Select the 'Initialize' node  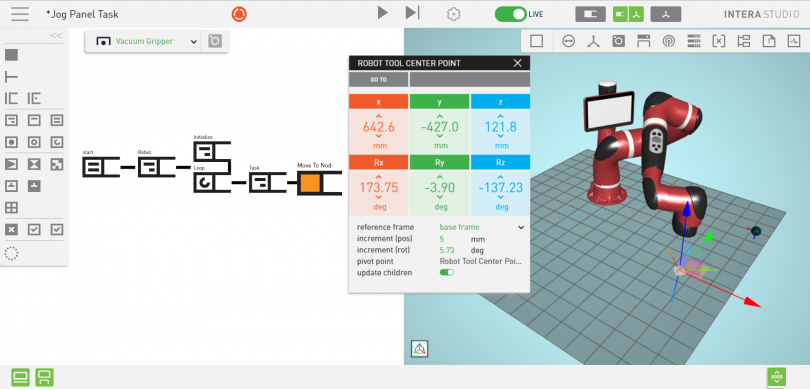coord(212,151)
